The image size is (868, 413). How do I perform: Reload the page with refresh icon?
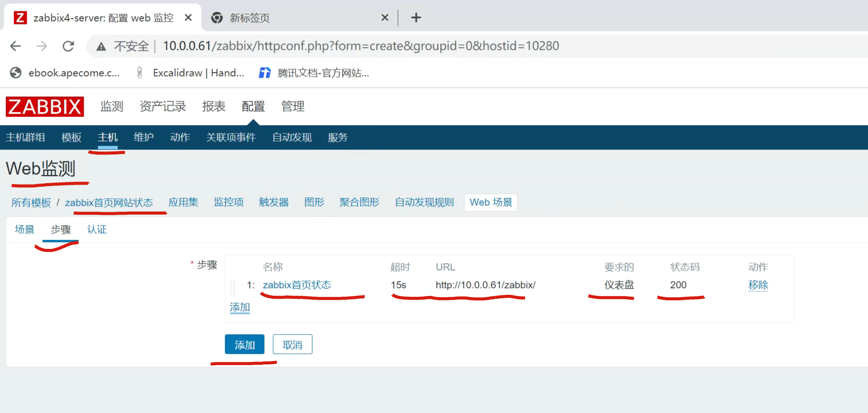pyautogui.click(x=68, y=46)
